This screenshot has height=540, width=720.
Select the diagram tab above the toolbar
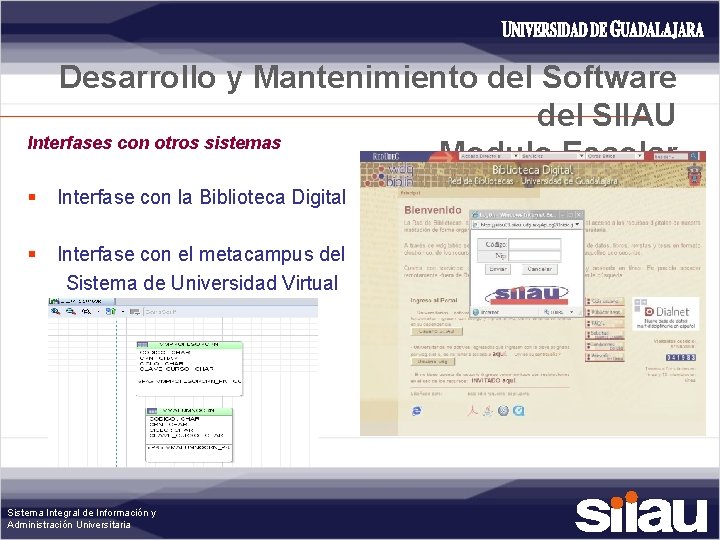(81, 301)
